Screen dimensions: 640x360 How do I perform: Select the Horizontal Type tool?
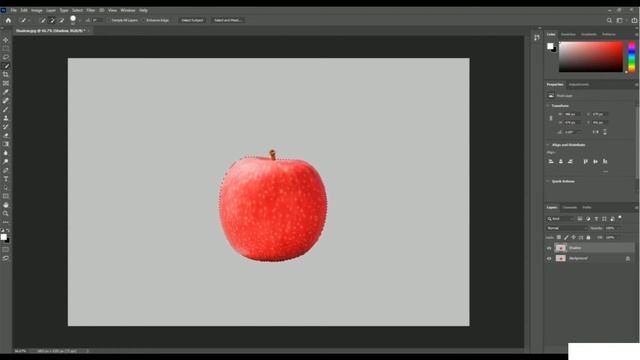6,179
